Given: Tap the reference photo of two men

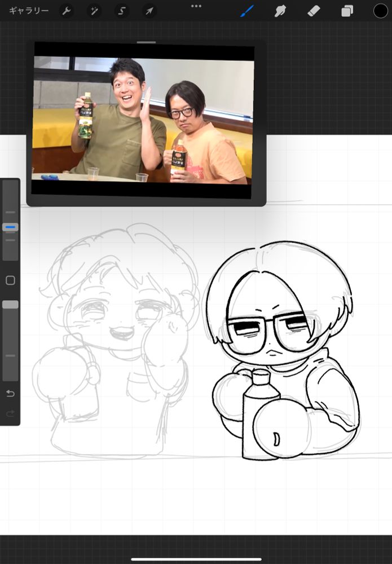Looking at the screenshot, I should tap(143, 120).
